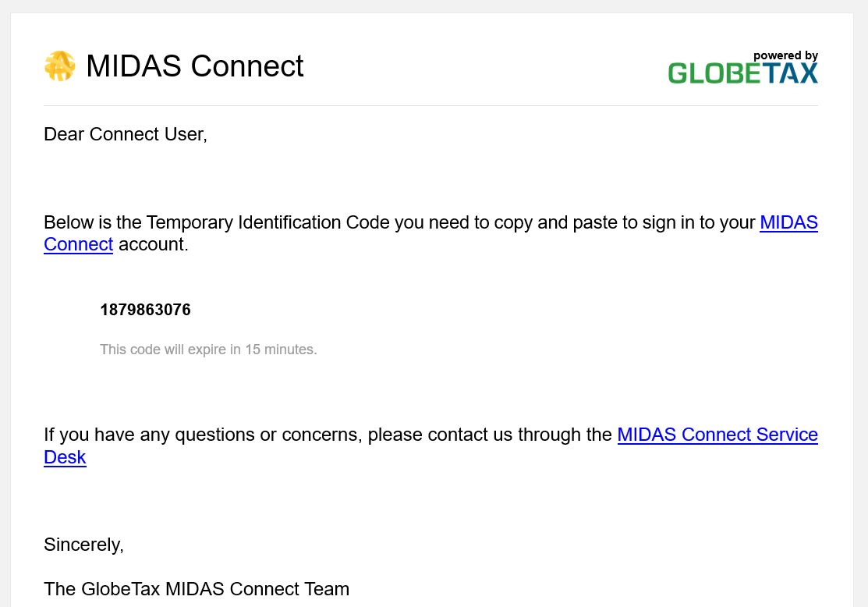Click the horizontal divider below the header
The width and height of the screenshot is (868, 607).
(x=430, y=105)
